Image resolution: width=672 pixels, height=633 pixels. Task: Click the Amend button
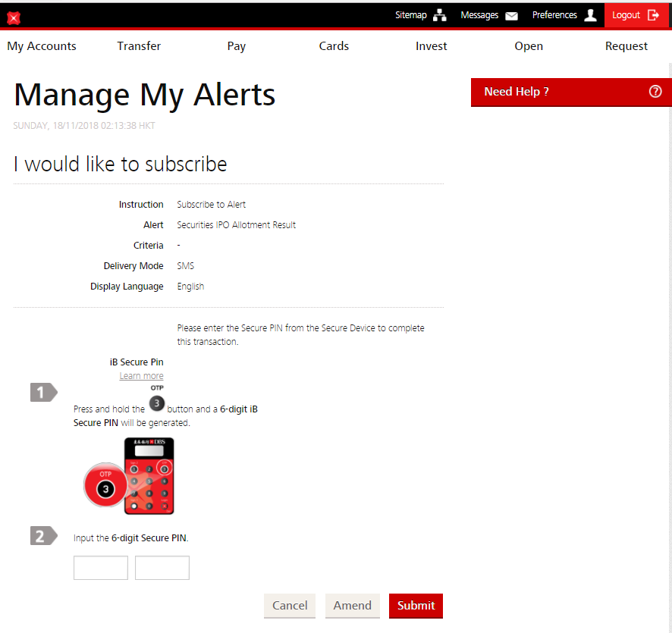(x=352, y=606)
